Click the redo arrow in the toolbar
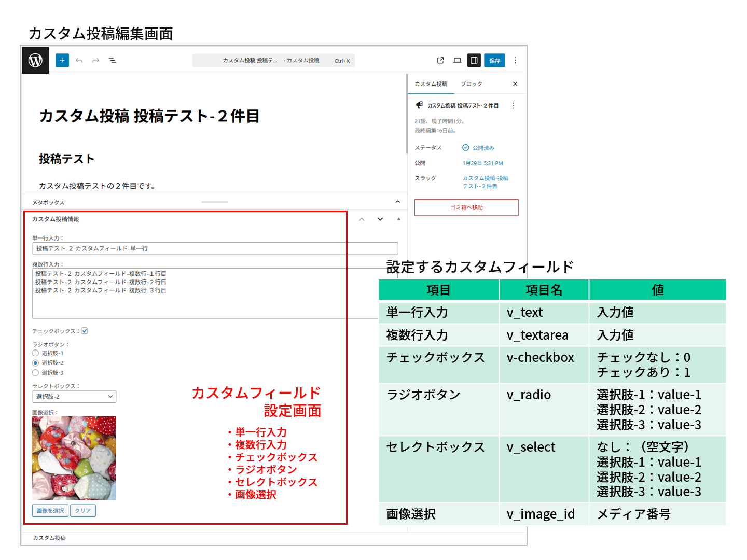 pos(95,60)
